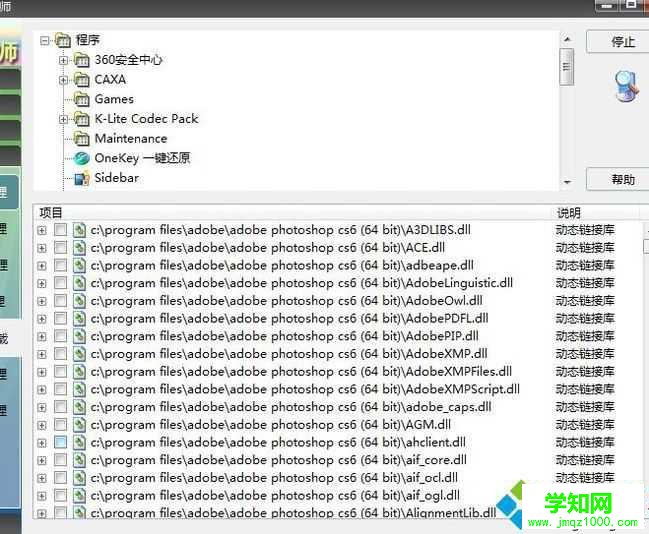The image size is (649, 534).
Task: Check the box for aif_ogl.dll
Action: (60, 496)
